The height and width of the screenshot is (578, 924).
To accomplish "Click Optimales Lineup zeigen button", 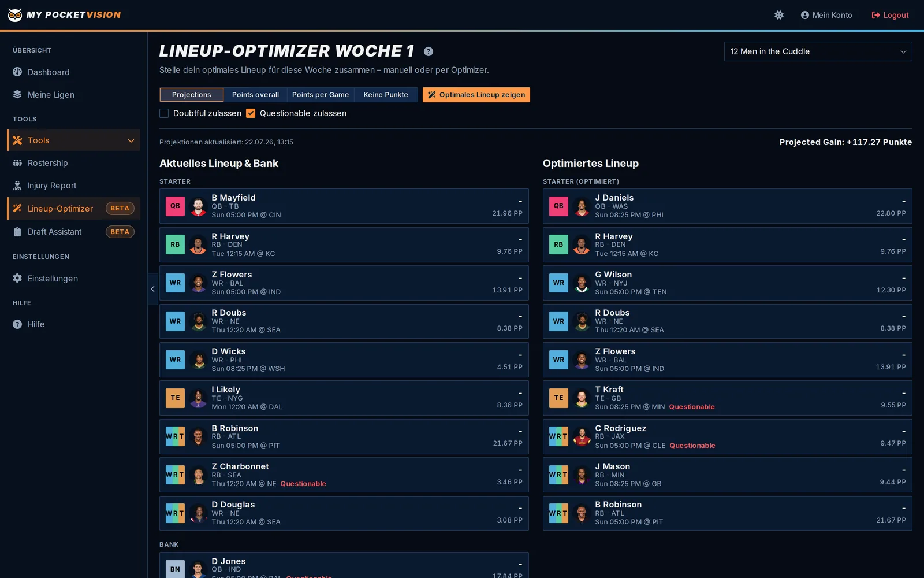I will pyautogui.click(x=476, y=95).
